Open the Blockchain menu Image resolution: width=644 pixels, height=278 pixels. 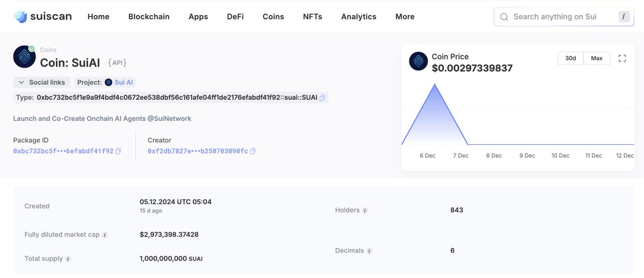coord(149,17)
